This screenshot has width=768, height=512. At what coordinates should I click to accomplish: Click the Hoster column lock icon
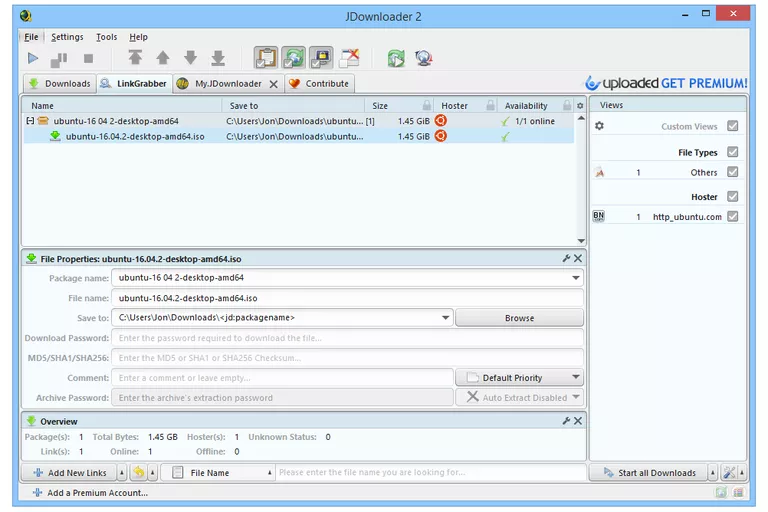point(490,105)
